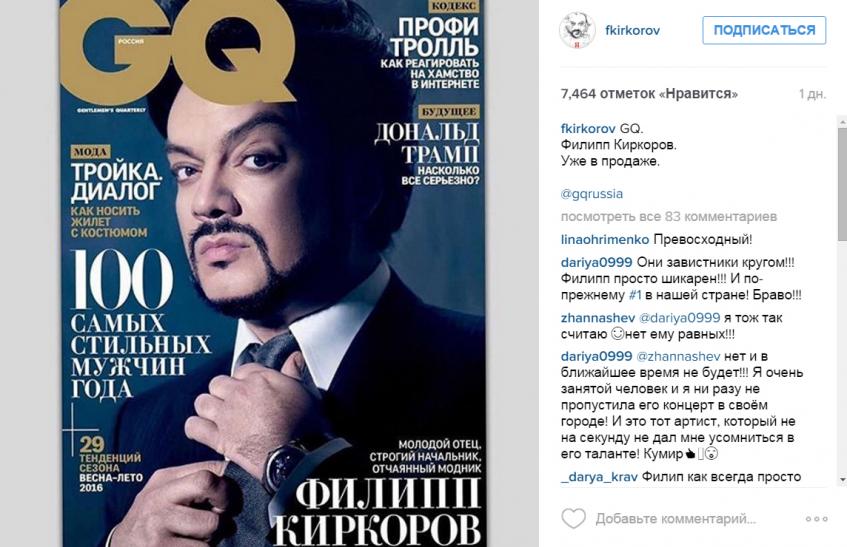Open the three-dots more options menu
Screen dimensions: 847x547
(816, 519)
